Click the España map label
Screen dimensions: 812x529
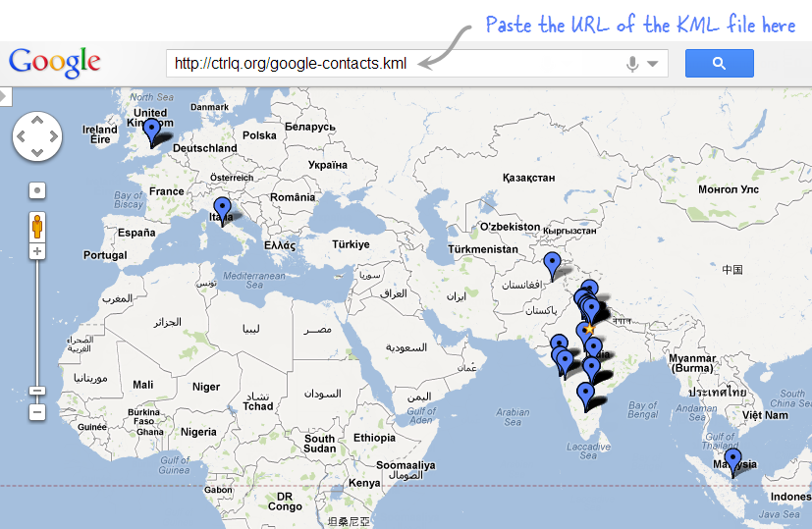point(136,233)
